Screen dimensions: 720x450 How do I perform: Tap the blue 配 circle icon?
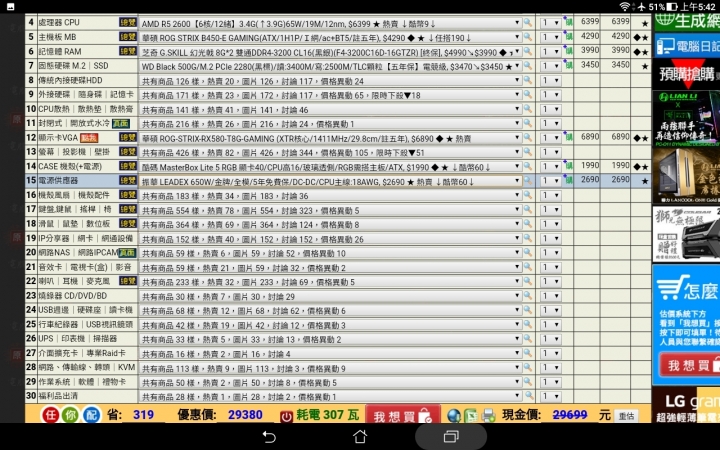click(91, 415)
